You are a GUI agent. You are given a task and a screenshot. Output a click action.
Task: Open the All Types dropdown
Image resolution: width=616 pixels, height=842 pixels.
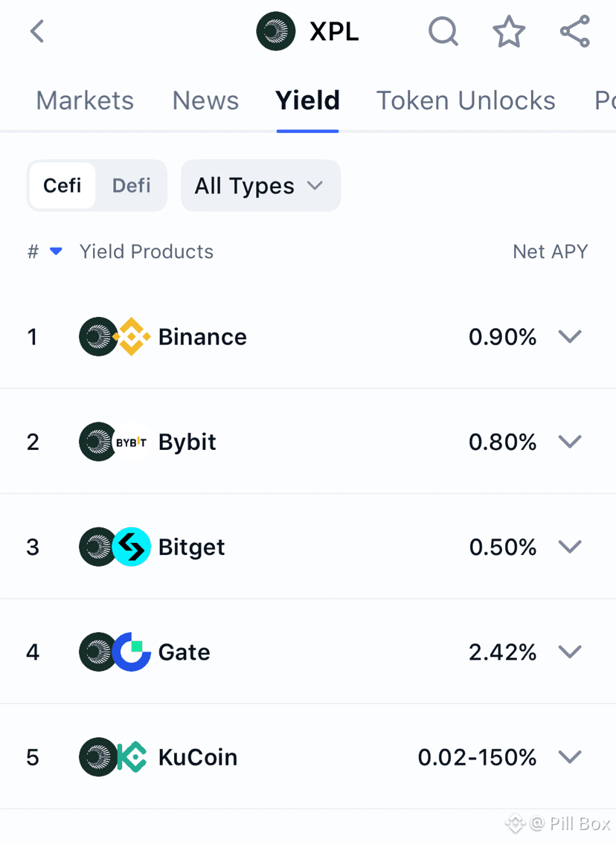tap(260, 185)
